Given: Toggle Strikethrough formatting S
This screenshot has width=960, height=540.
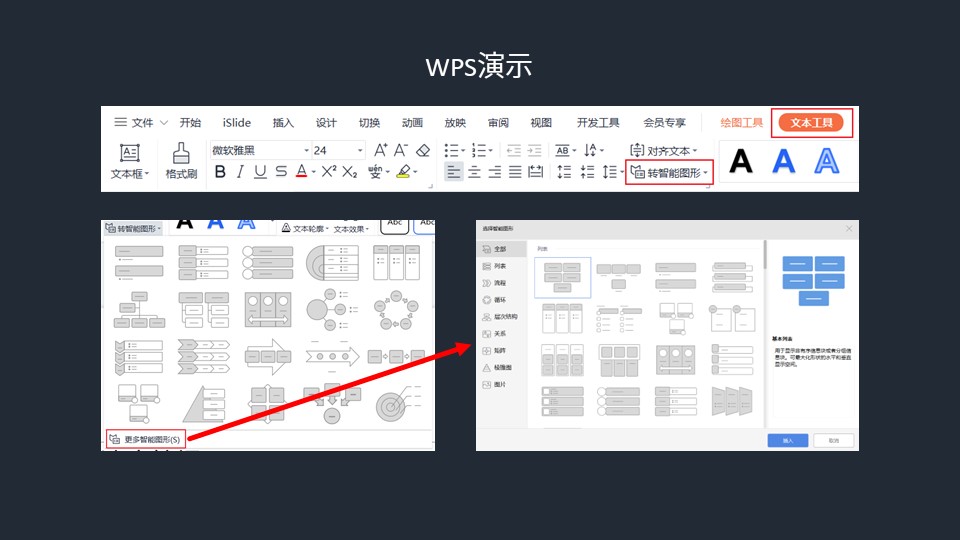Looking at the screenshot, I should pos(281,172).
